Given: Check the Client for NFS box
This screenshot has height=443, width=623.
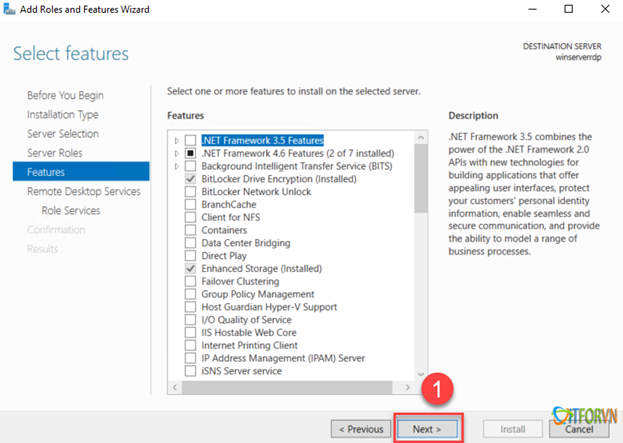Looking at the screenshot, I should (x=190, y=217).
